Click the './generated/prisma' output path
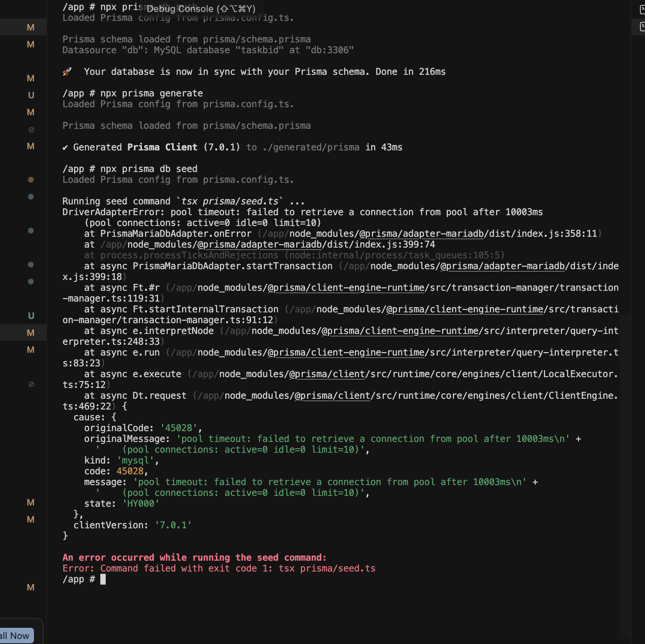Screen dimensions: 645x644 coord(311,147)
